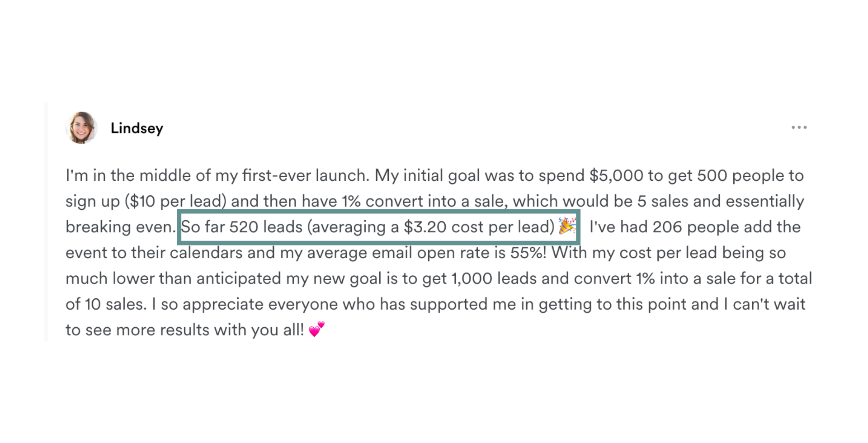Click the '$5,000' spend amount in text
The height and width of the screenshot is (443, 868).
pyautogui.click(x=616, y=175)
